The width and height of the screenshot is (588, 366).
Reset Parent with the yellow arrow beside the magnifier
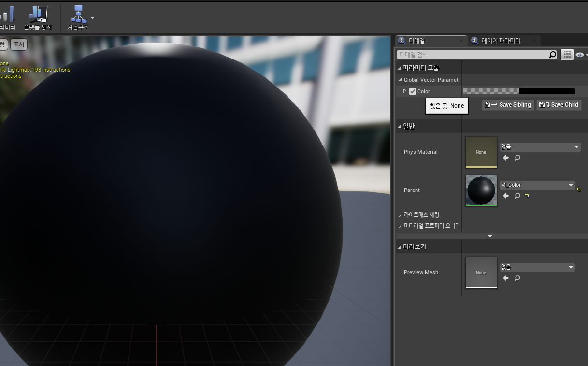click(x=527, y=196)
